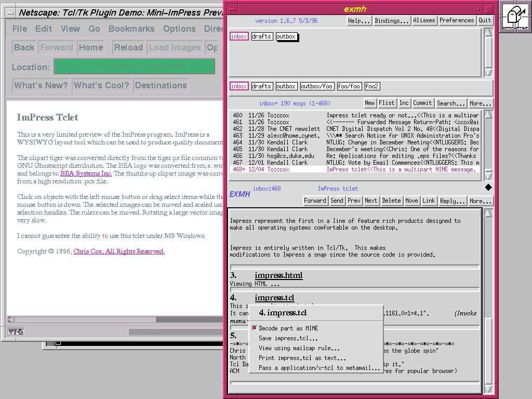Forward the current message
Viewport: 532px width, 399px height.
click(315, 201)
